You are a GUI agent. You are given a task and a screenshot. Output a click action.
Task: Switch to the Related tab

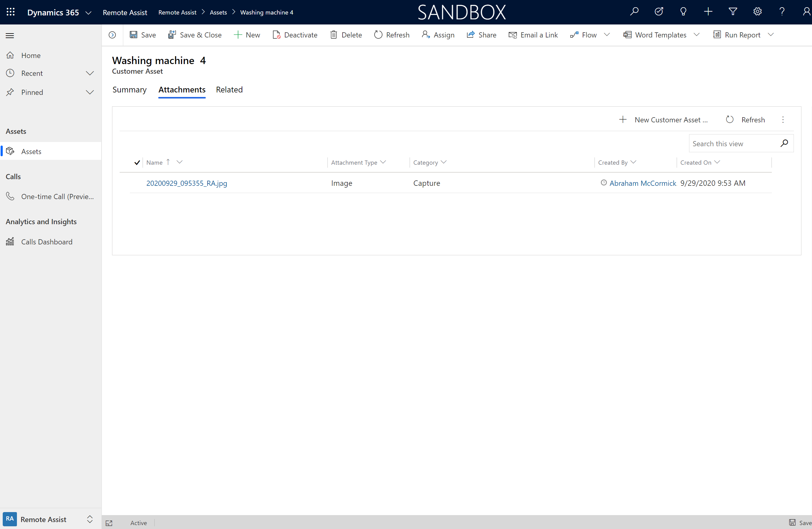(x=229, y=89)
